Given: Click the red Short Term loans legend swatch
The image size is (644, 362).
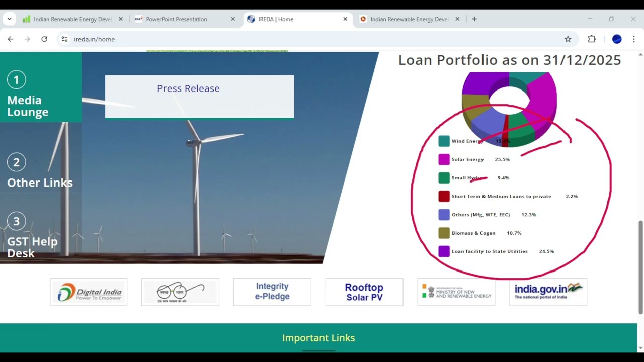Looking at the screenshot, I should coord(444,196).
